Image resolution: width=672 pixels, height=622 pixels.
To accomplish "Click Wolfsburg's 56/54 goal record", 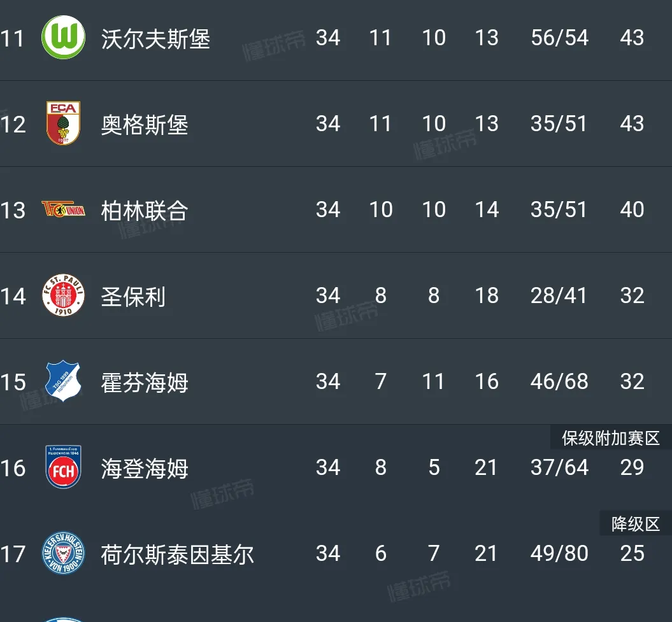I will (559, 38).
